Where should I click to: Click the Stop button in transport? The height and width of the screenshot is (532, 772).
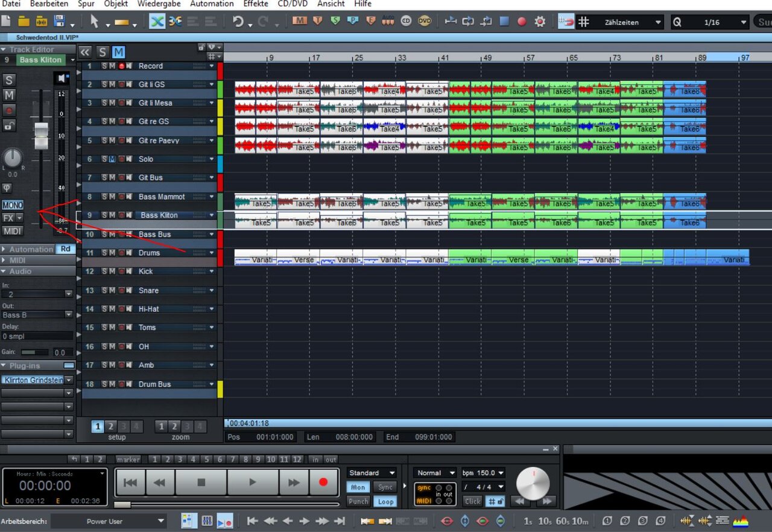point(201,483)
